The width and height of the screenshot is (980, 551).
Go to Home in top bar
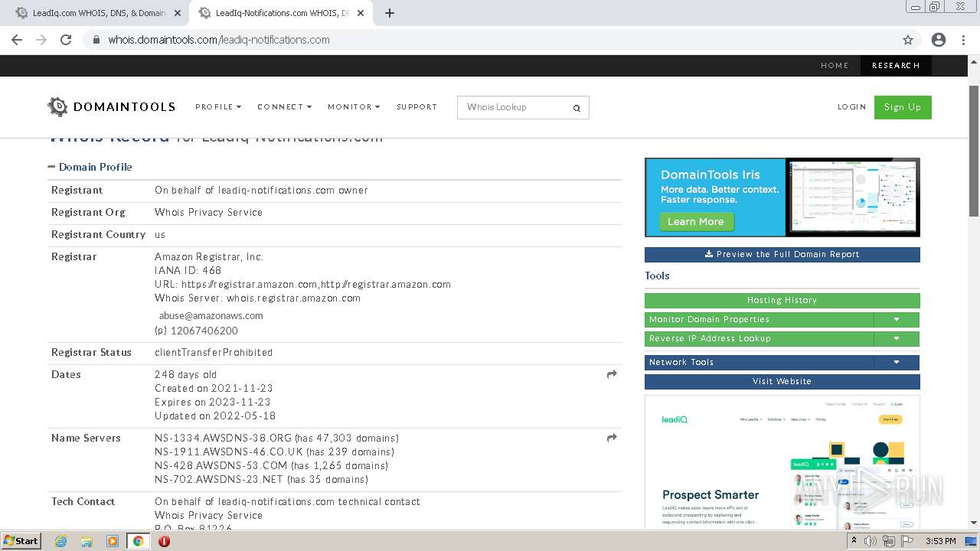coord(835,66)
